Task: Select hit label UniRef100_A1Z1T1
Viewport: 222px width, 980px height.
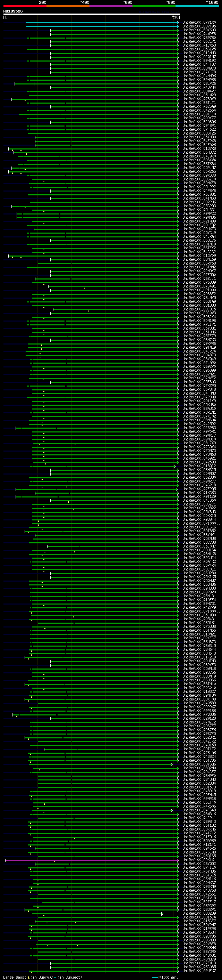Action: coord(199,844)
